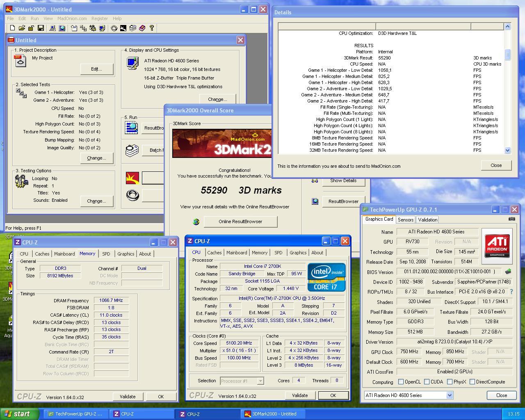The image size is (525, 420).
Task: Click the computer system info toolbar icon
Action: (52, 28)
